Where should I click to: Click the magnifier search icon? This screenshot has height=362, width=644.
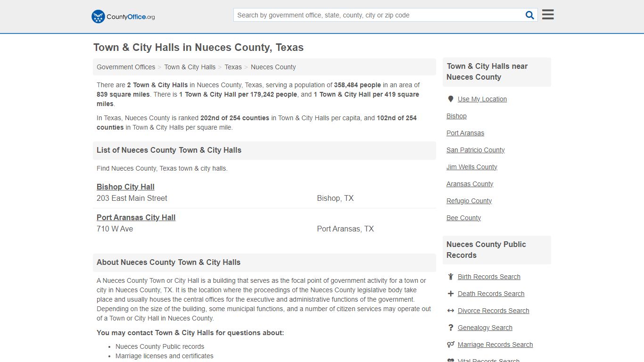pos(530,15)
